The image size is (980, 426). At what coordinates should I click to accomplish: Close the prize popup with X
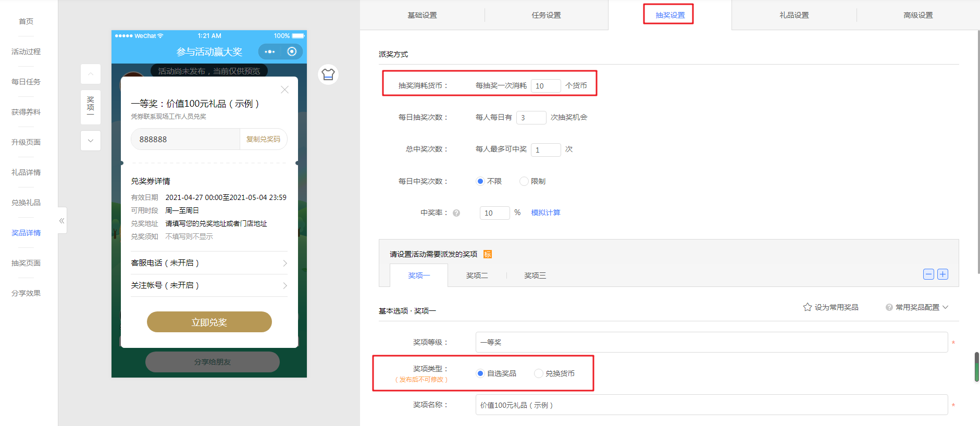tap(284, 90)
